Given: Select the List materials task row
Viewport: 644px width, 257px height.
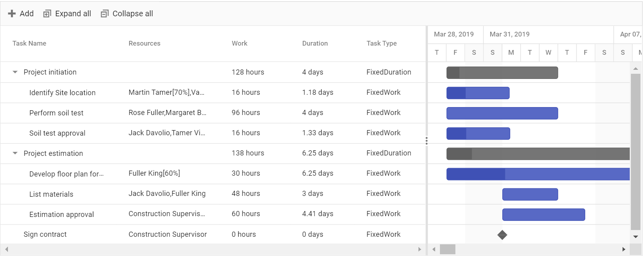Looking at the screenshot, I should pyautogui.click(x=213, y=194).
